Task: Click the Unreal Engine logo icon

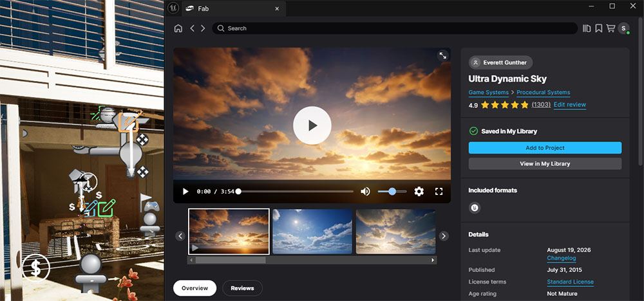Action: pyautogui.click(x=173, y=8)
